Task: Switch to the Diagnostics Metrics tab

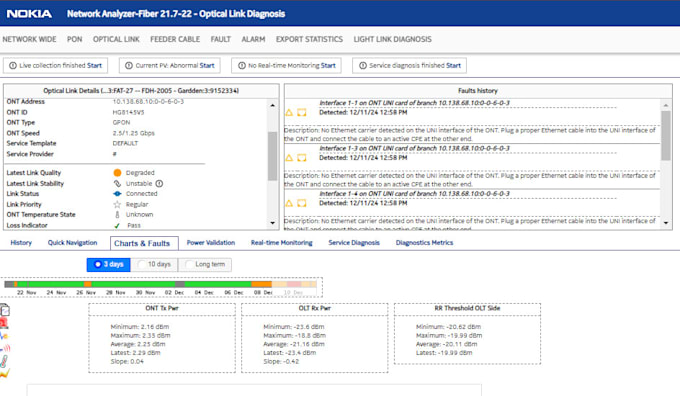Action: coord(424,243)
